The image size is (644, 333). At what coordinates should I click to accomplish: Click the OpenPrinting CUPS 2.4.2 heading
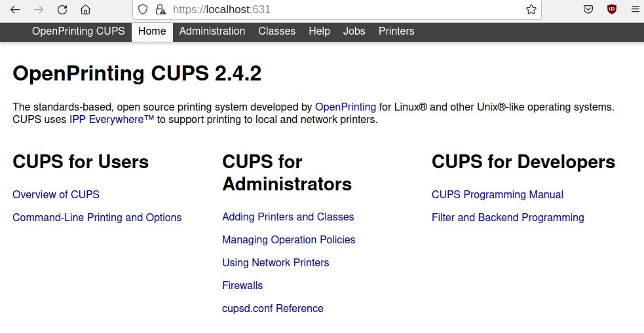point(137,74)
